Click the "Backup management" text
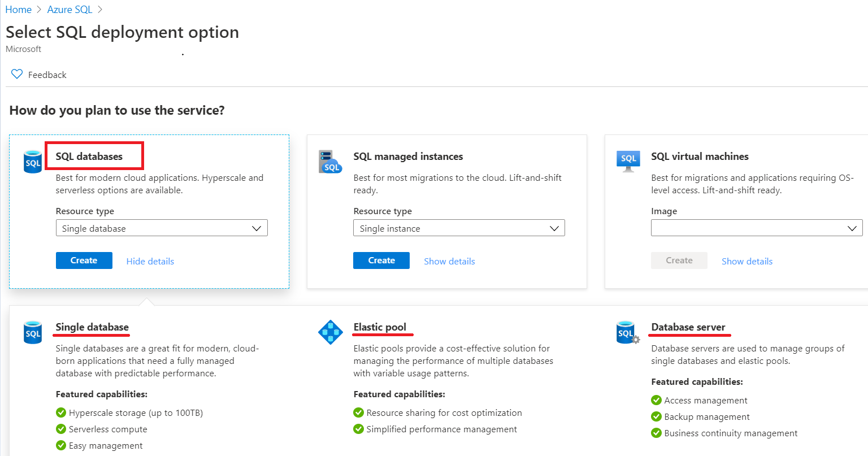The width and height of the screenshot is (868, 456). [707, 417]
